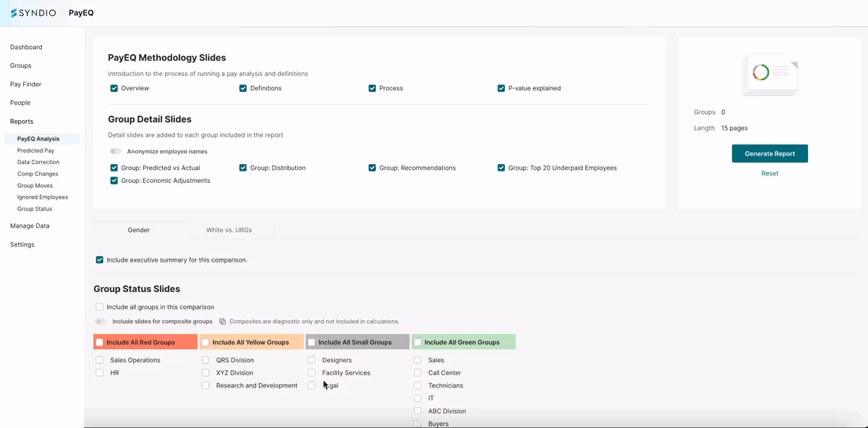Check the Legal group checkbox

pyautogui.click(x=312, y=385)
